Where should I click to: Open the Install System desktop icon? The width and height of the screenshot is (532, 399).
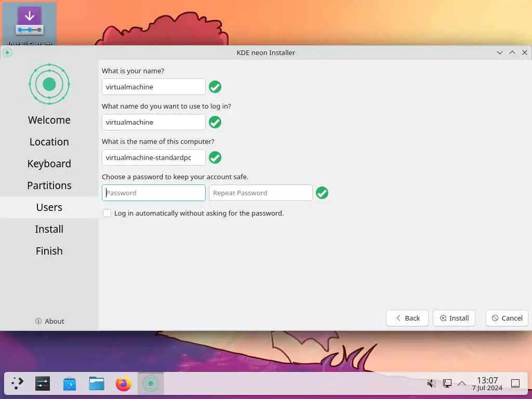30,23
